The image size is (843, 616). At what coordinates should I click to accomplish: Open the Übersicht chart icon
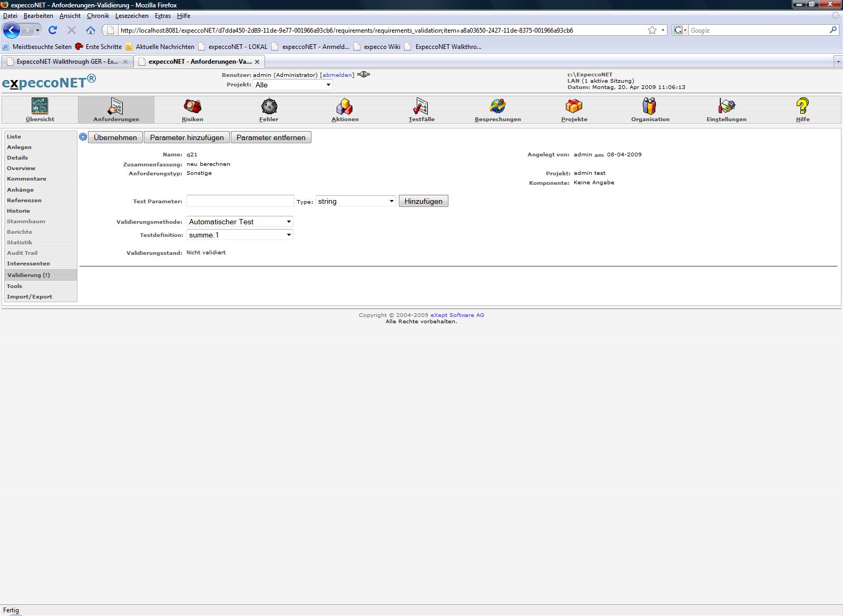tap(40, 106)
